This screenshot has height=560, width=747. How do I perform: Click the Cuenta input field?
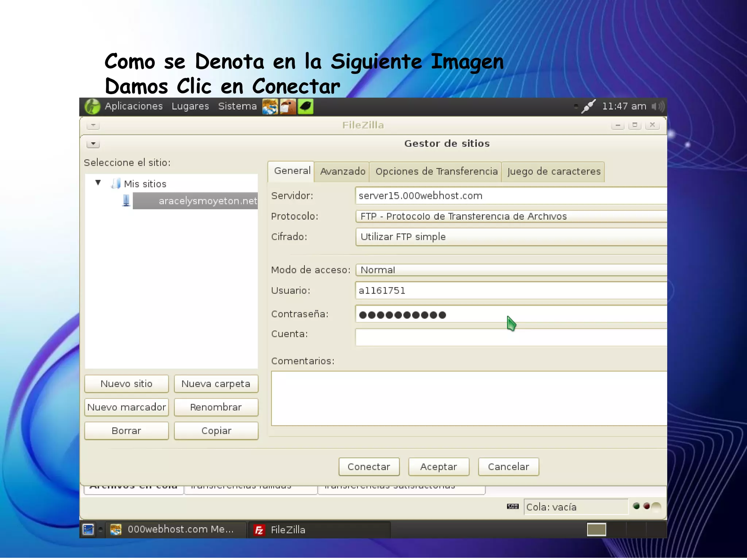(511, 338)
